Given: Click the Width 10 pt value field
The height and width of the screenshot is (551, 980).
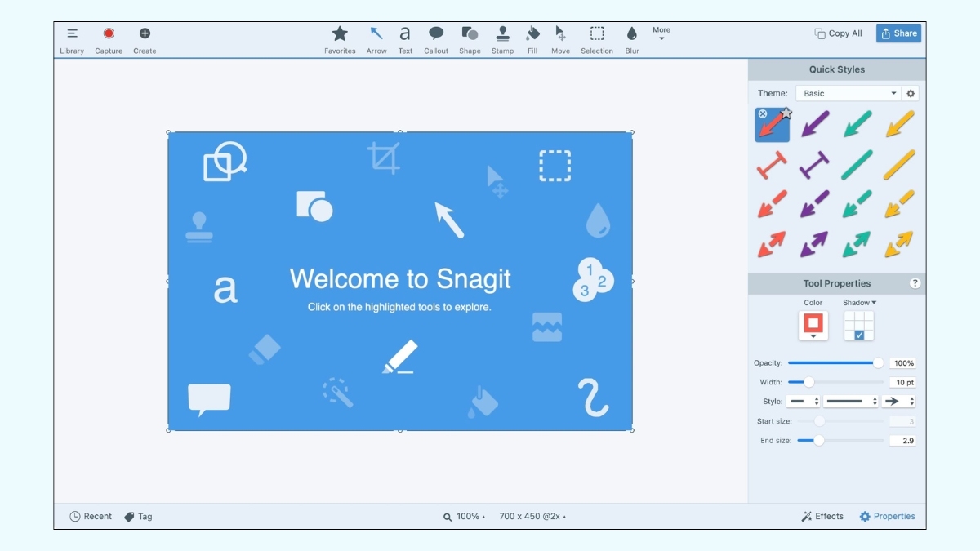Looking at the screenshot, I should point(902,382).
